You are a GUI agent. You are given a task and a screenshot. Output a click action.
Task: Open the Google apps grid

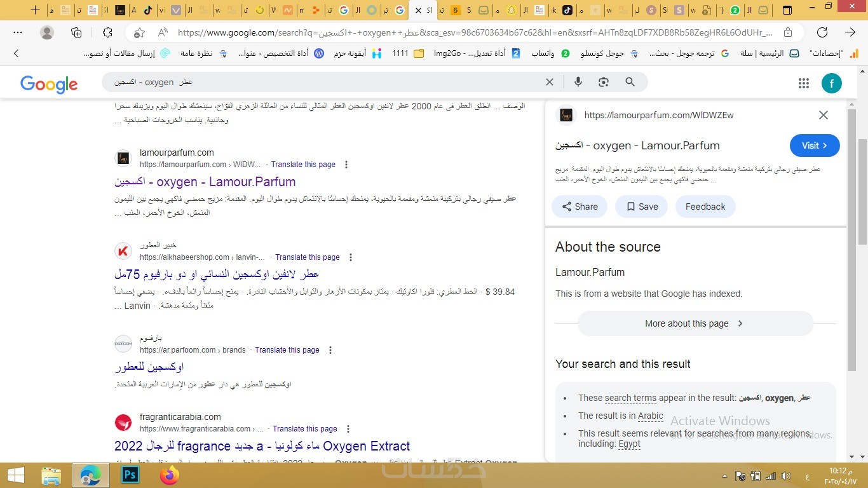point(804,83)
